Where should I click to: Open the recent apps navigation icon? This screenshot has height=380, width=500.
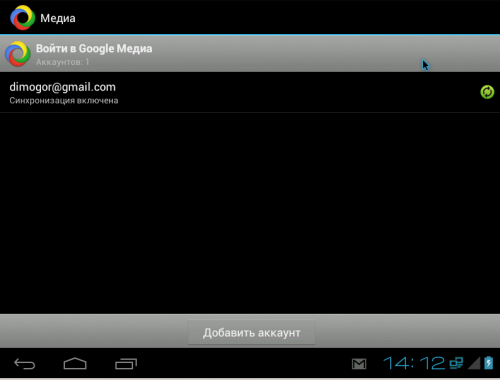[126, 364]
